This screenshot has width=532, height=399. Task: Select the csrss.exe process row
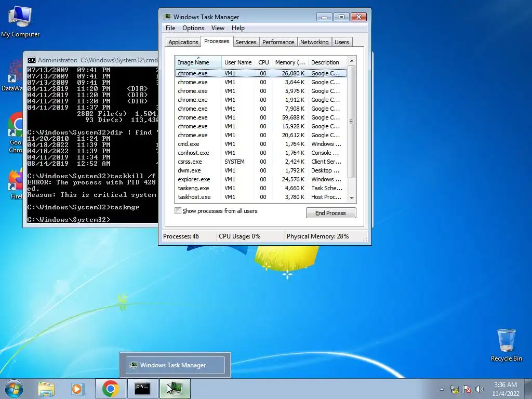click(261, 162)
